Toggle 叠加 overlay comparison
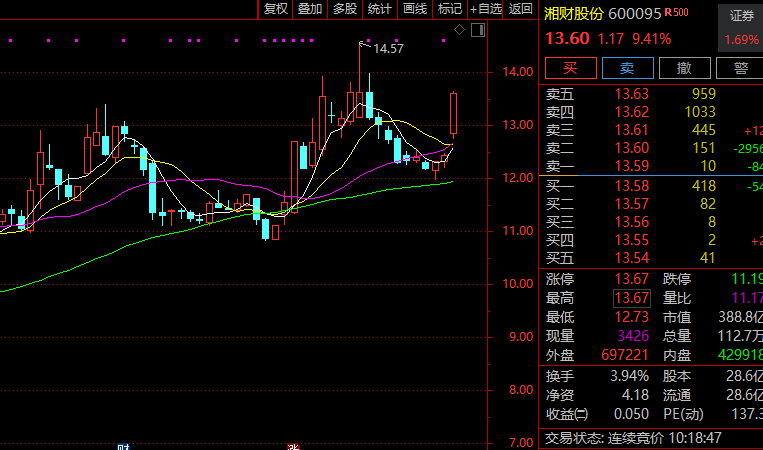The height and width of the screenshot is (450, 763). coord(310,9)
